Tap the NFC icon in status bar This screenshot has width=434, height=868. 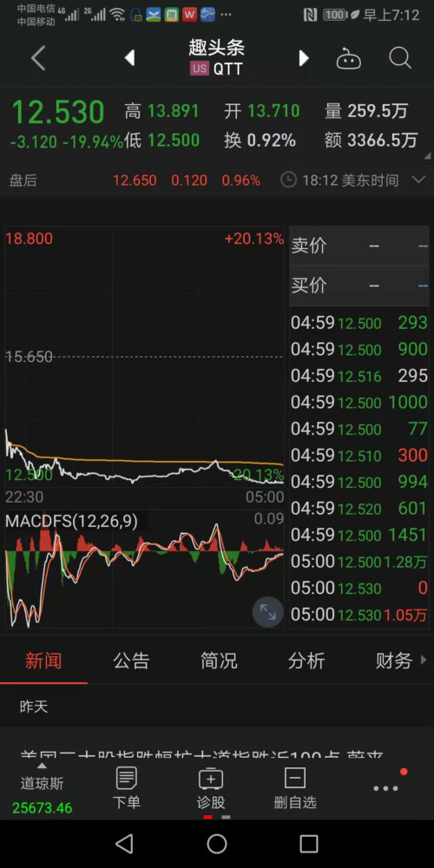point(311,15)
